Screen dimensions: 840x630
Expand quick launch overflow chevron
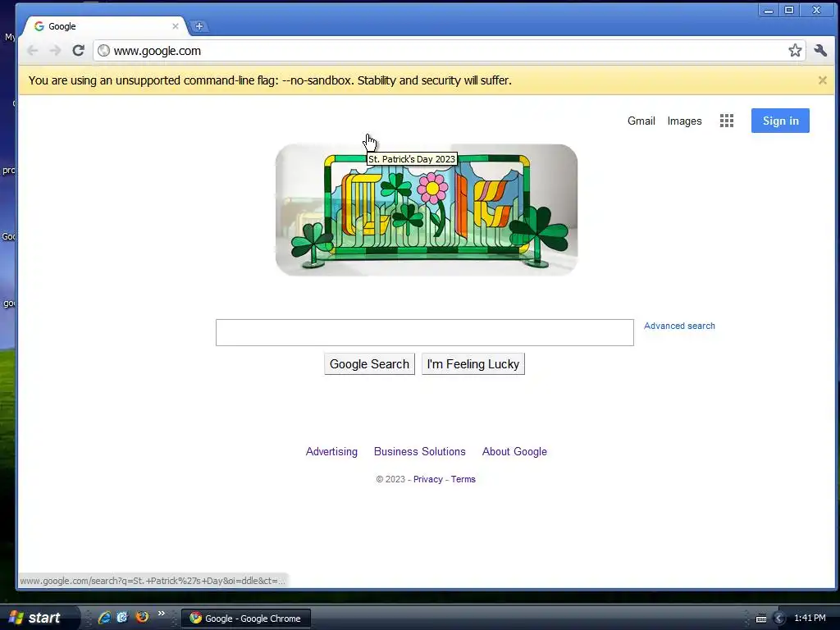(162, 614)
